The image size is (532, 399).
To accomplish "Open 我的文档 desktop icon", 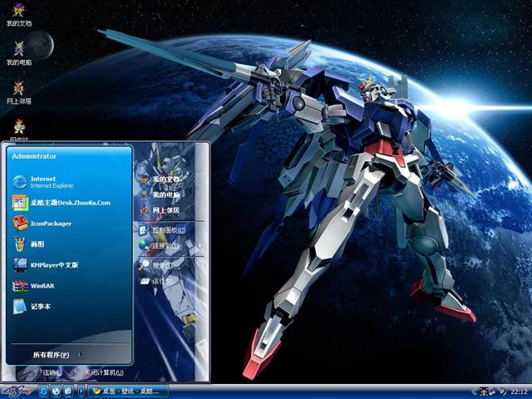I will tap(18, 15).
